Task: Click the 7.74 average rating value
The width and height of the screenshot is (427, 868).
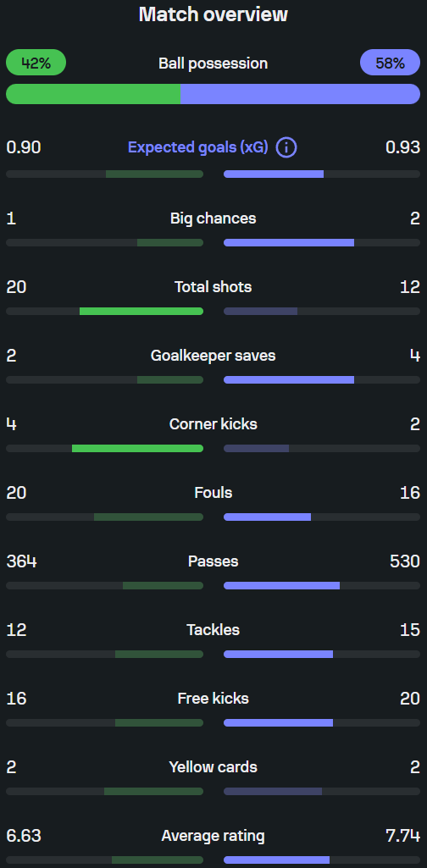Action: point(402,836)
